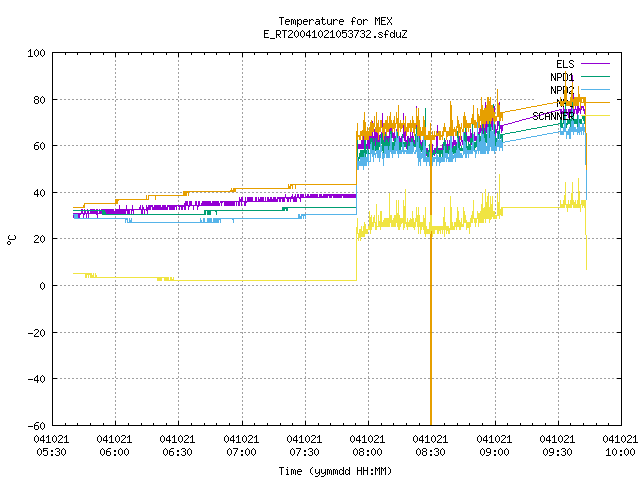Image resolution: width=640 pixels, height=480 pixels.
Task: Click the y-axis value 0
Action: [x=42, y=286]
